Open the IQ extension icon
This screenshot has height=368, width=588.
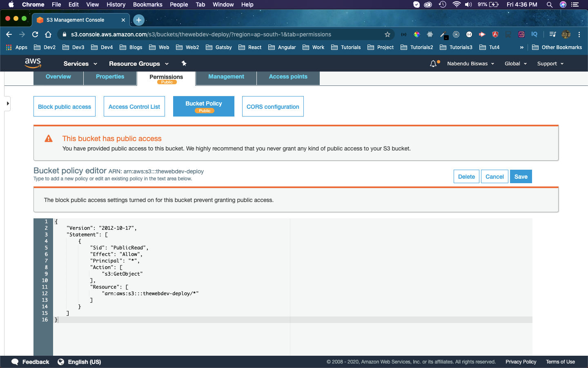pos(535,34)
